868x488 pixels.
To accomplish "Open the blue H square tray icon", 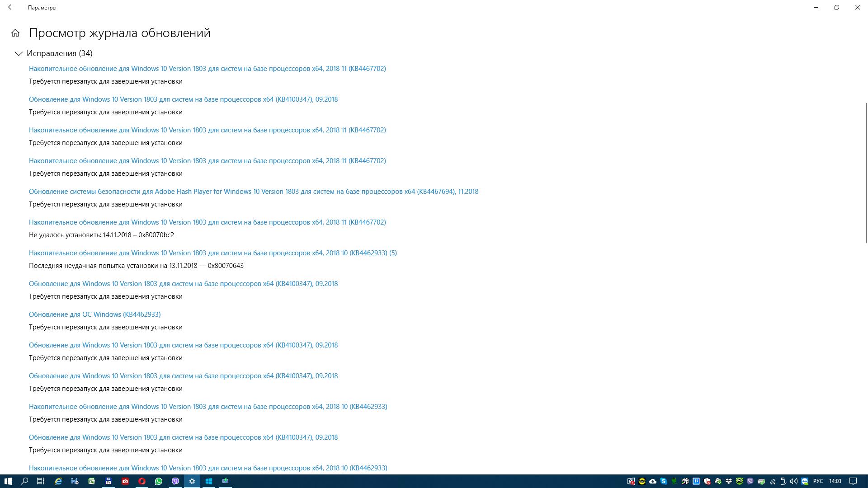I will point(696,481).
